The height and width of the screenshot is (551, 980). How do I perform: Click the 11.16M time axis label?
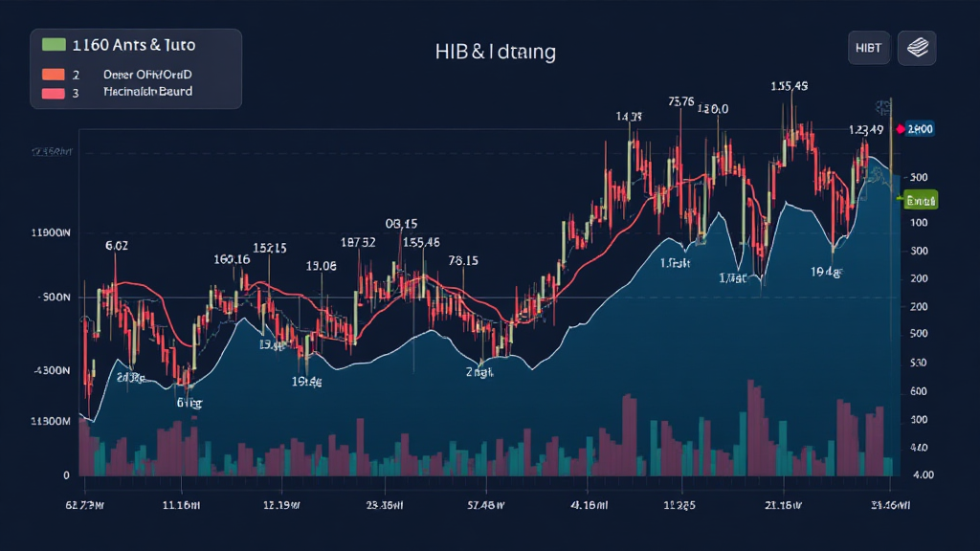[x=181, y=504]
